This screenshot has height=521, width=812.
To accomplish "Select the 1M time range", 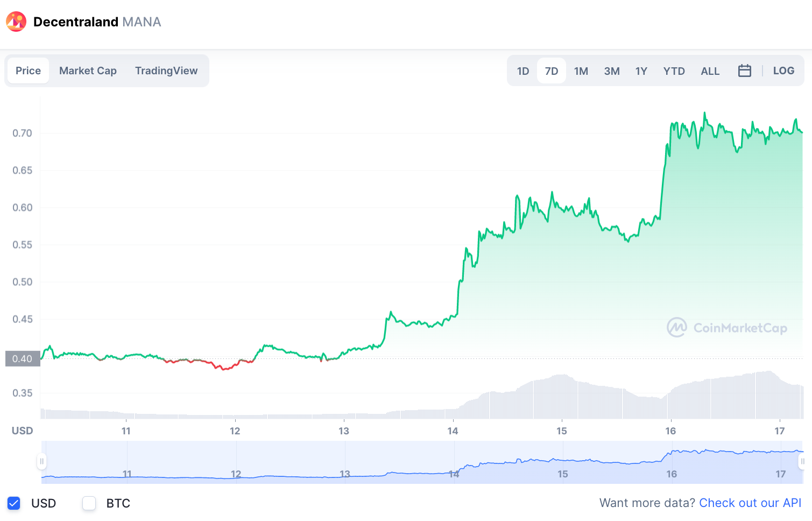I will [581, 71].
